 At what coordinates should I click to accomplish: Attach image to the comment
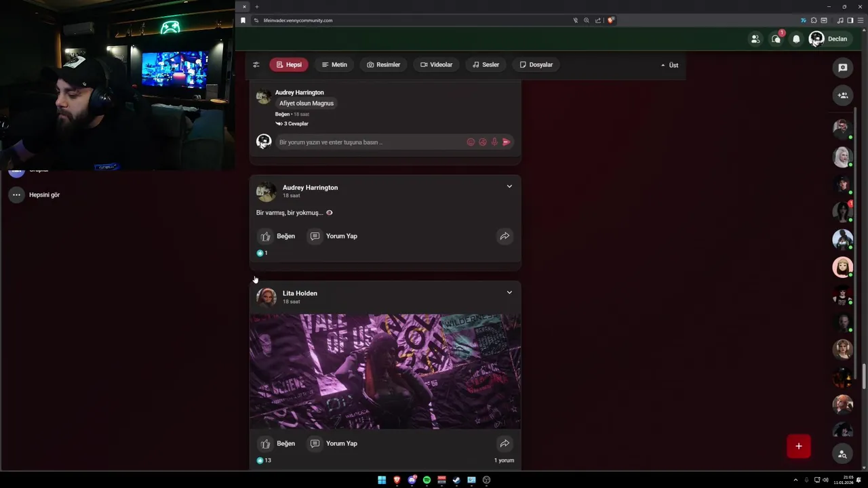click(x=483, y=142)
